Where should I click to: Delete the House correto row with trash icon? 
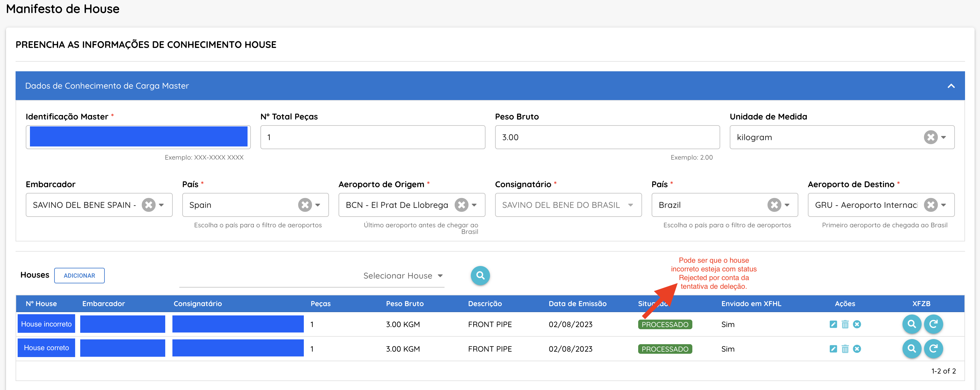845,349
